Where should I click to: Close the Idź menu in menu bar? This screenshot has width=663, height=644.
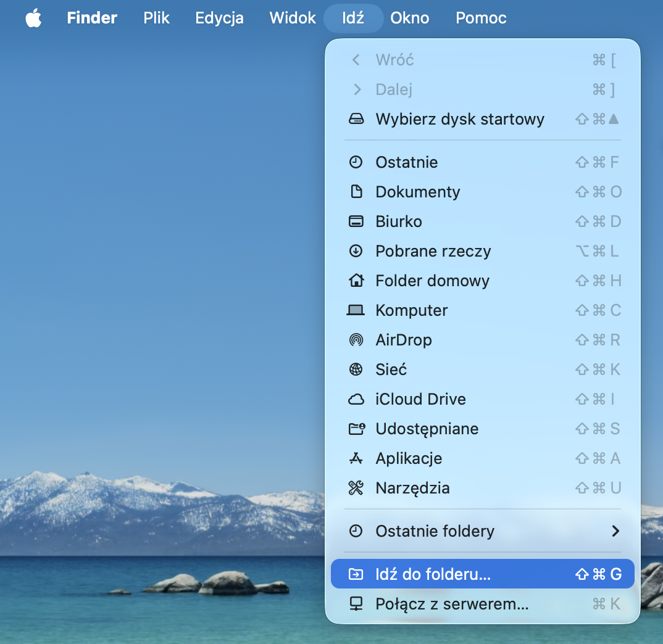pos(353,18)
